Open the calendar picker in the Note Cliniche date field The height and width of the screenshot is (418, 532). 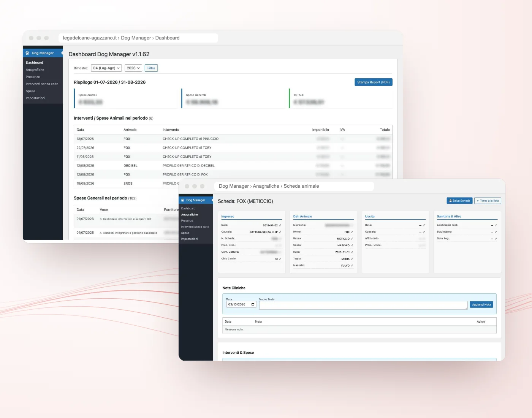pos(253,304)
